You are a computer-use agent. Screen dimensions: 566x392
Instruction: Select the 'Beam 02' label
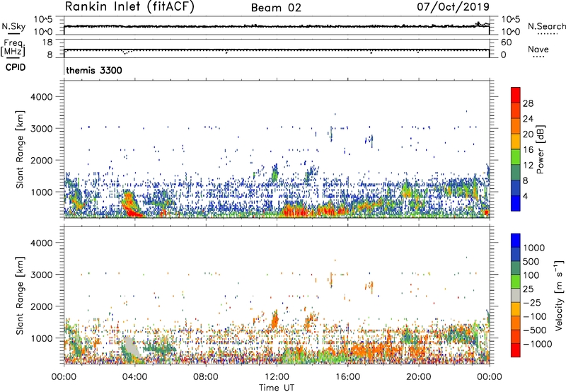coord(276,8)
